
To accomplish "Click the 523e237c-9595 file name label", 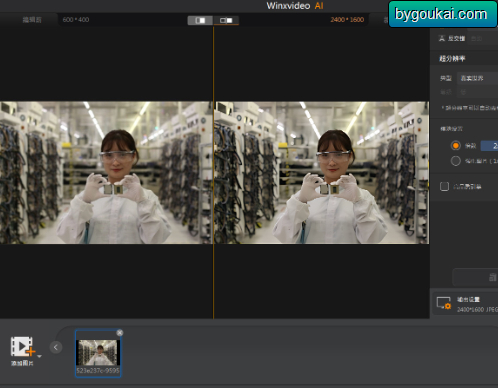I will [x=98, y=370].
